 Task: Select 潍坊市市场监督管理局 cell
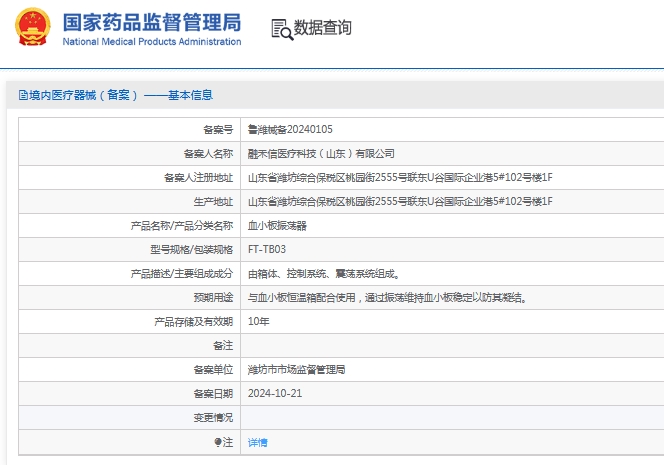[x=296, y=370]
